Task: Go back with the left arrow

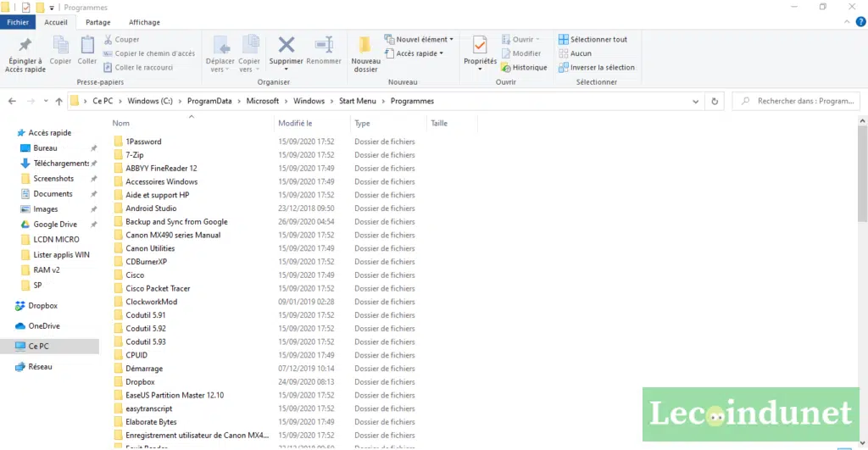Action: (x=12, y=102)
